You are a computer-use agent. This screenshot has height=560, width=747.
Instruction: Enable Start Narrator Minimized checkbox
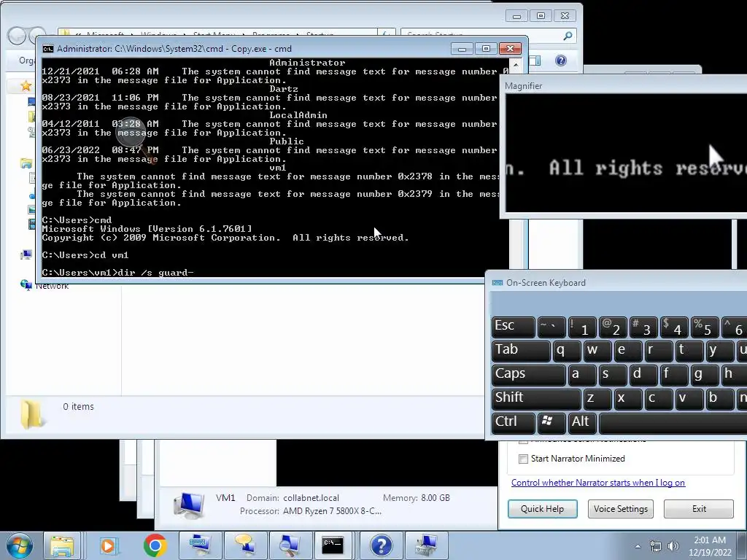pyautogui.click(x=523, y=459)
